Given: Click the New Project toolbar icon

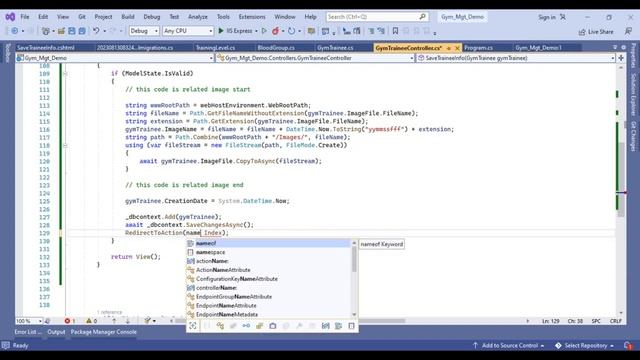Looking at the screenshot, I should pos(46,31).
